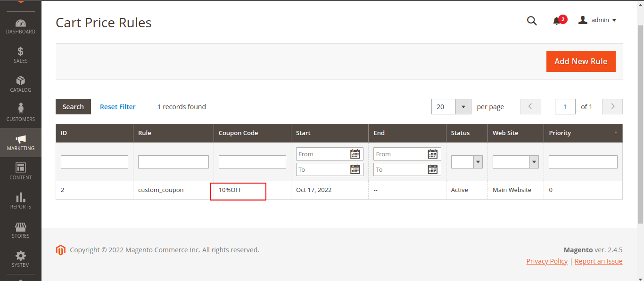The width and height of the screenshot is (644, 281).
Task: Open calendar picker for End To date
Action: 432,169
